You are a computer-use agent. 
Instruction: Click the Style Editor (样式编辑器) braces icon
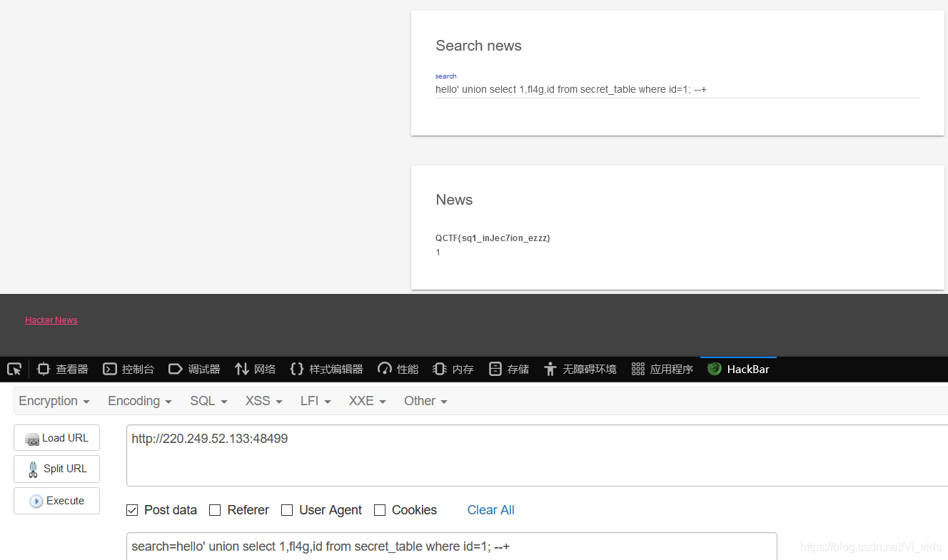[297, 369]
